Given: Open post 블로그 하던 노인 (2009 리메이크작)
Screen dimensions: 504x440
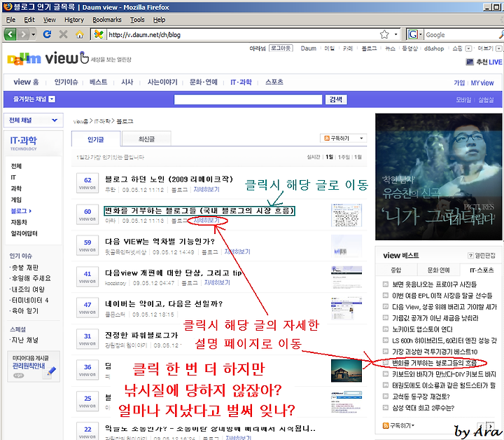Looking at the screenshot, I should [169, 179].
